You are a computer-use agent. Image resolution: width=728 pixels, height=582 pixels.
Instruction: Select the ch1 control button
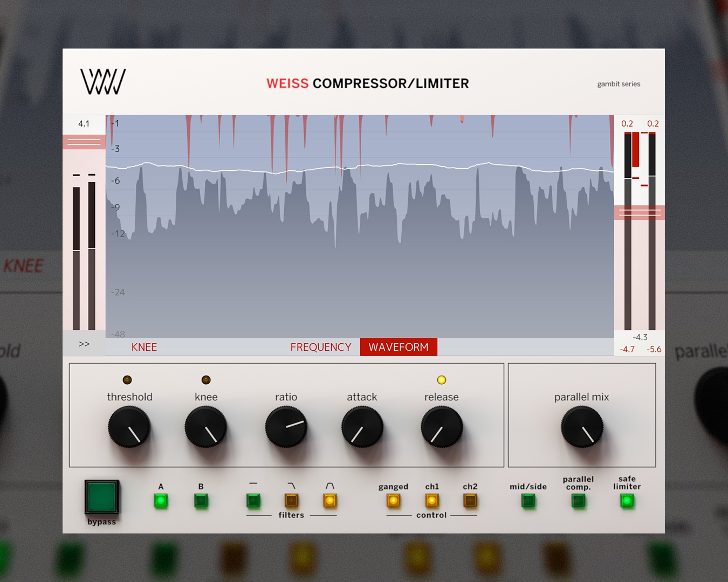[x=431, y=501]
